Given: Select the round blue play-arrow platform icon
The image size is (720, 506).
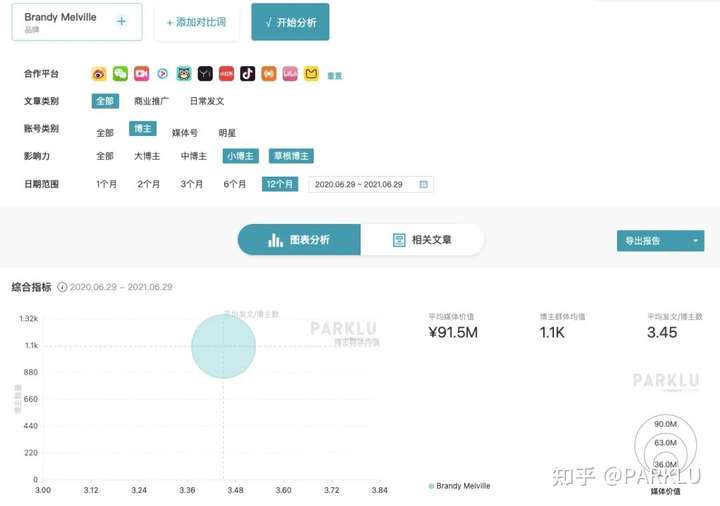Looking at the screenshot, I should point(163,74).
